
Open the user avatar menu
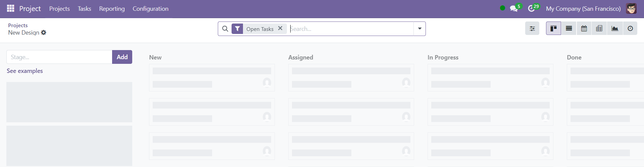[x=631, y=9]
